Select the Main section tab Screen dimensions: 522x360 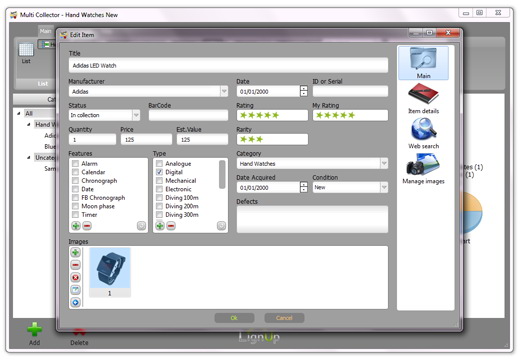pos(423,63)
